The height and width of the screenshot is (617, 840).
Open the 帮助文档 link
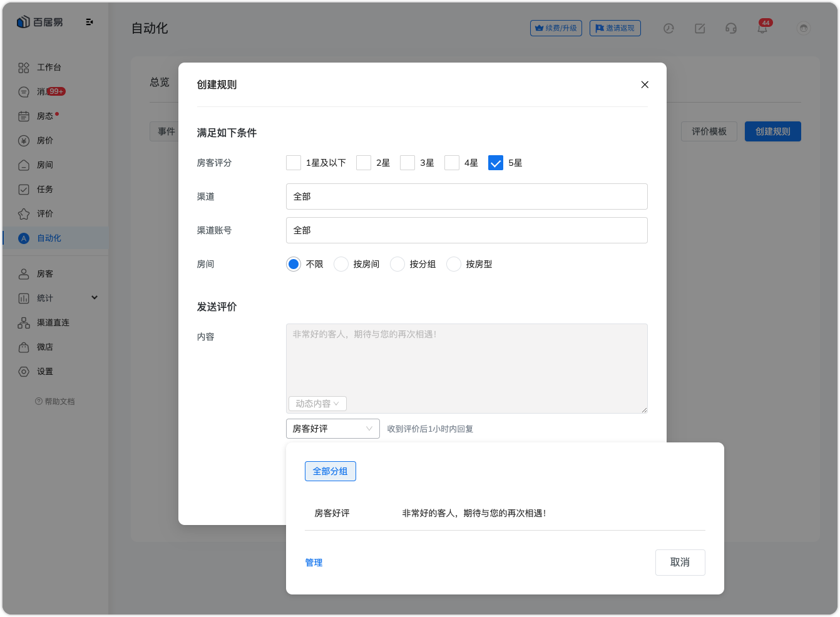[x=55, y=402]
